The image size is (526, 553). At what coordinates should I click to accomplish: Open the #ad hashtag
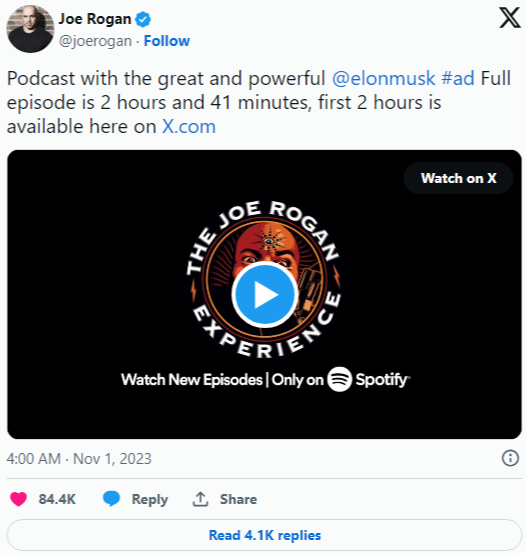(x=458, y=78)
